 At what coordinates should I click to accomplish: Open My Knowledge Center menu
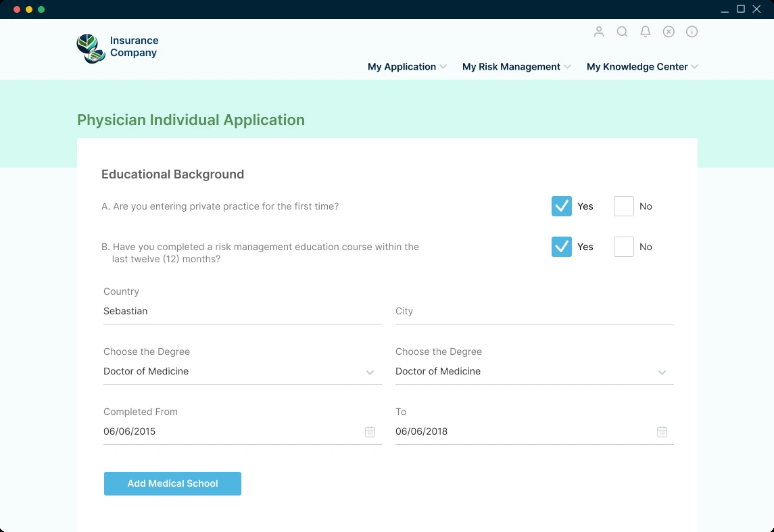(x=642, y=67)
